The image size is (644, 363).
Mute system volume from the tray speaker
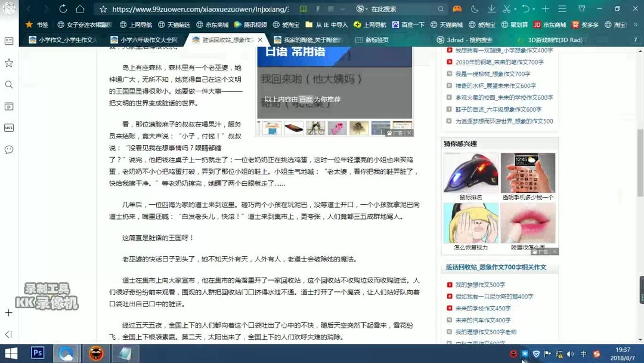(x=570, y=353)
